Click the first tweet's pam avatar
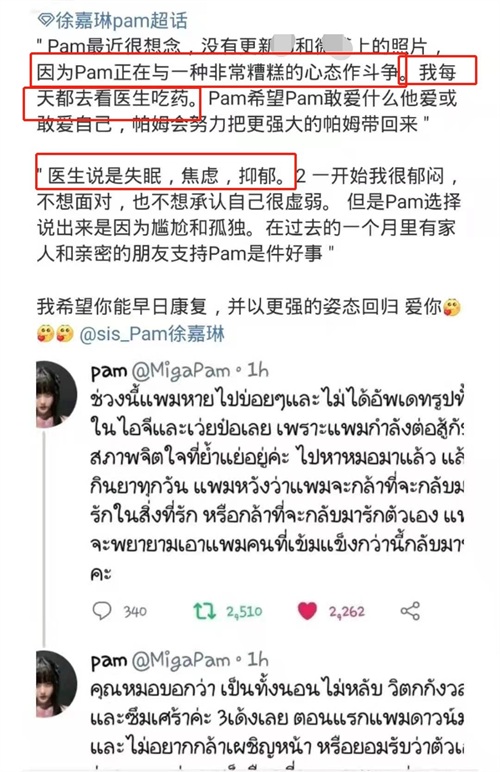Screen dimensions: 500x772 [x=57, y=394]
